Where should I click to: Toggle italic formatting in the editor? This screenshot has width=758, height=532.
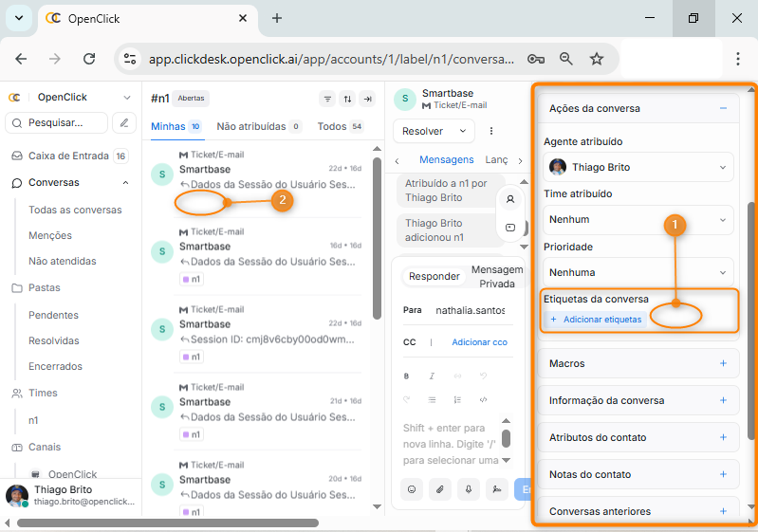432,376
